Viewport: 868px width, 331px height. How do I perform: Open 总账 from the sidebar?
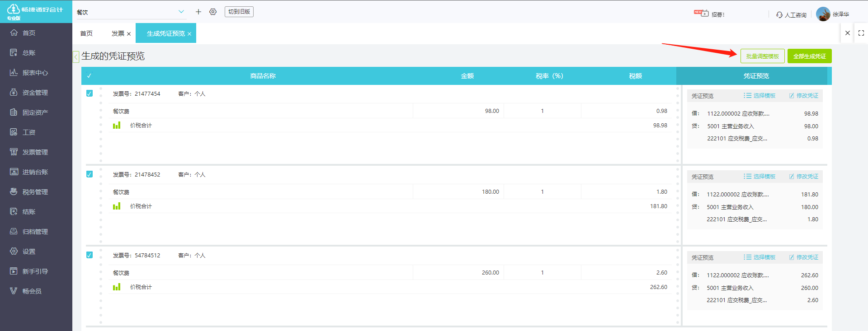[x=29, y=53]
